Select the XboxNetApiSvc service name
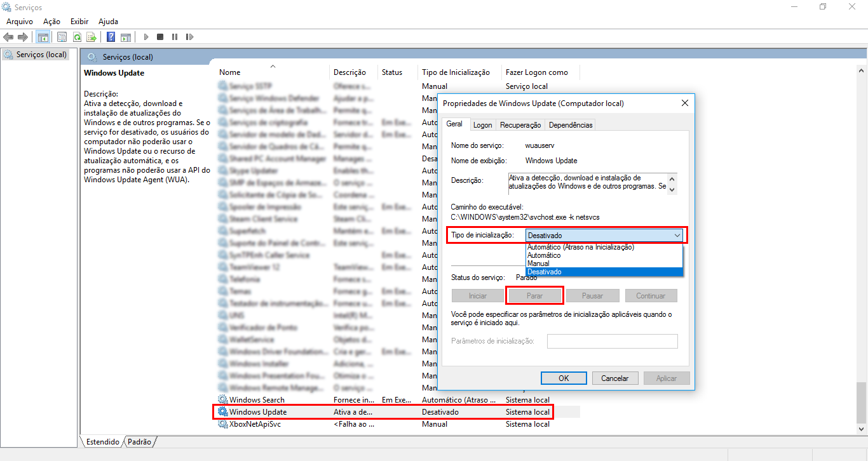This screenshot has width=868, height=461. 255,424
